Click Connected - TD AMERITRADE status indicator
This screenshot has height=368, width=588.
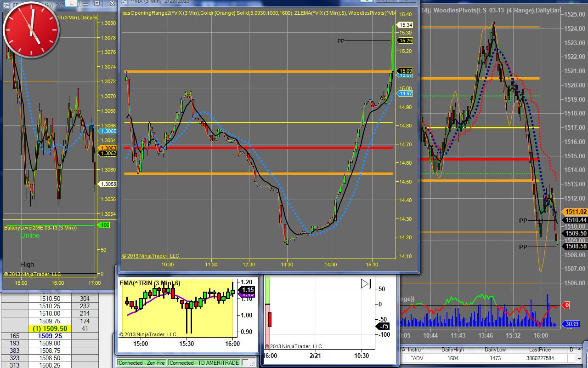204,363
